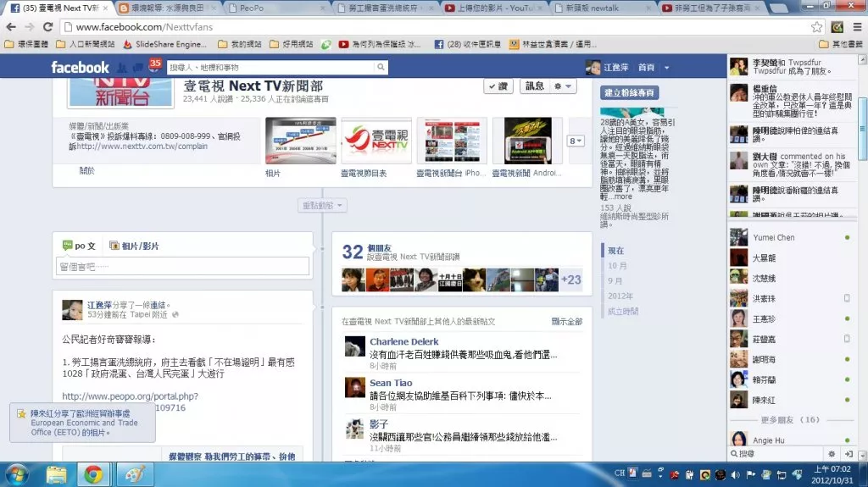This screenshot has width=868, height=487.
Task: Click the 留個言吧 post input field
Action: [183, 267]
